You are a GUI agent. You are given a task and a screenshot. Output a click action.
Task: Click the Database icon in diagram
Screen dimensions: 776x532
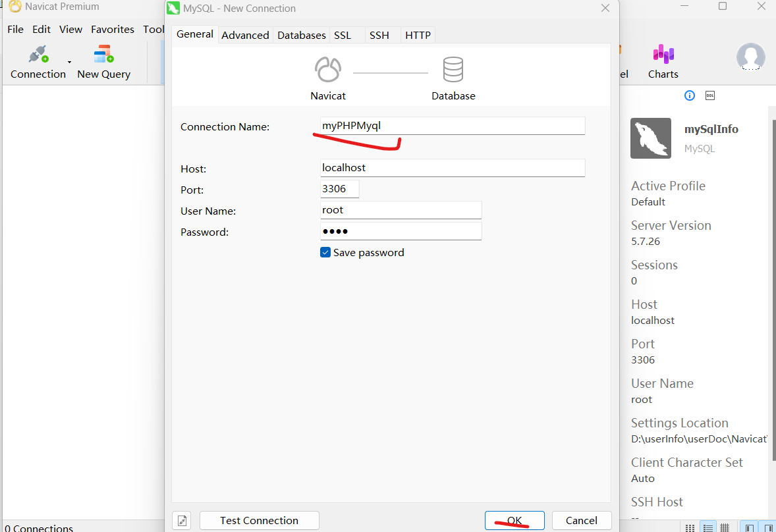pyautogui.click(x=453, y=69)
